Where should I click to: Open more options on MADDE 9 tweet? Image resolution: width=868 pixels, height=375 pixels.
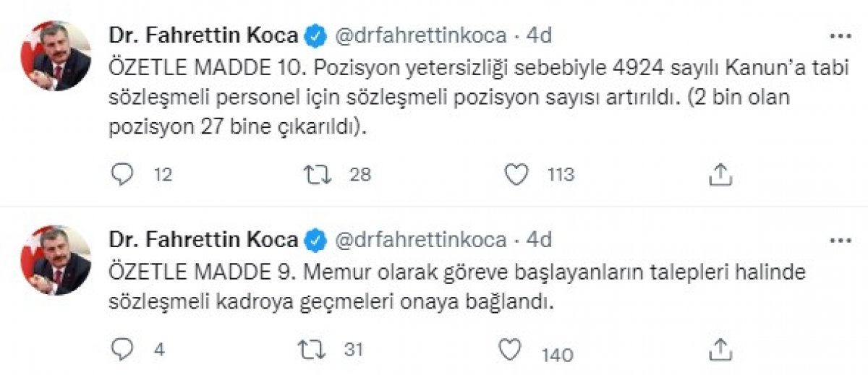click(x=839, y=240)
